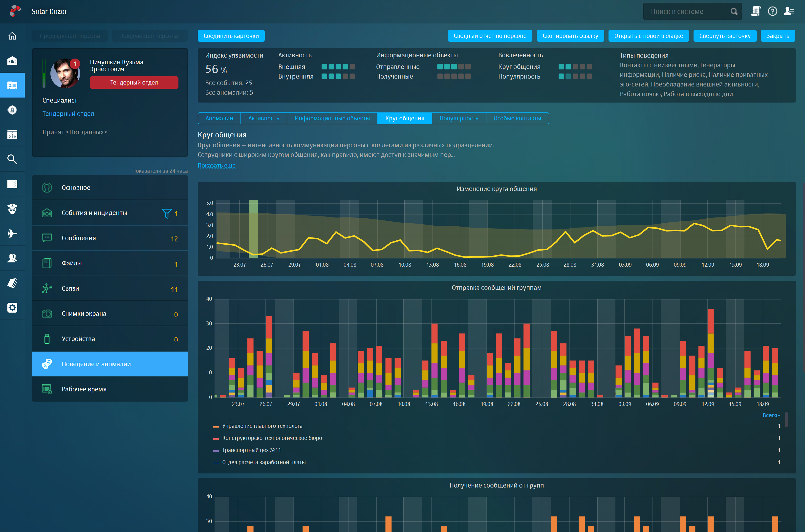
Task: Open the user profile menu icon
Action: point(789,12)
